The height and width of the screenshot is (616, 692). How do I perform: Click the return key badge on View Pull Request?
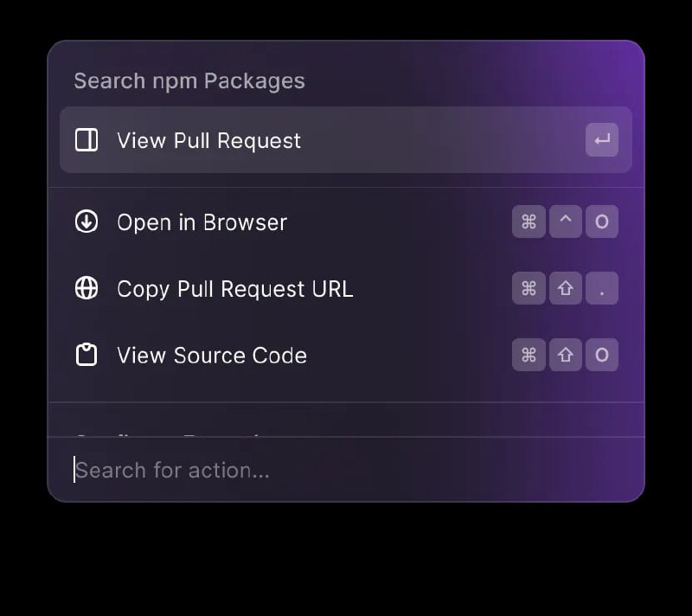(602, 140)
